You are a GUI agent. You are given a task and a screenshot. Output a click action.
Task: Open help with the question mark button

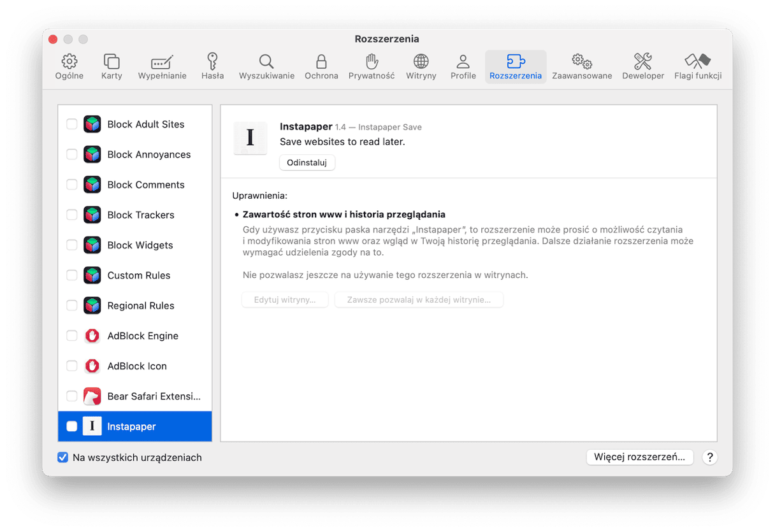click(x=709, y=457)
